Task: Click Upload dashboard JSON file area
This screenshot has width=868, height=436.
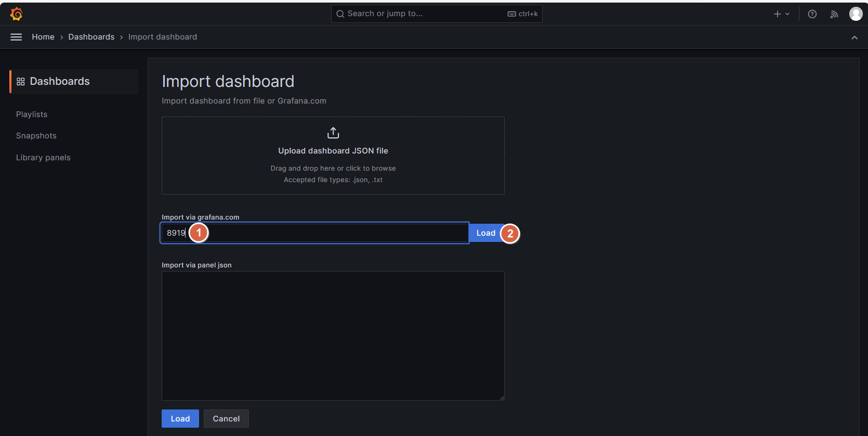Action: point(333,156)
